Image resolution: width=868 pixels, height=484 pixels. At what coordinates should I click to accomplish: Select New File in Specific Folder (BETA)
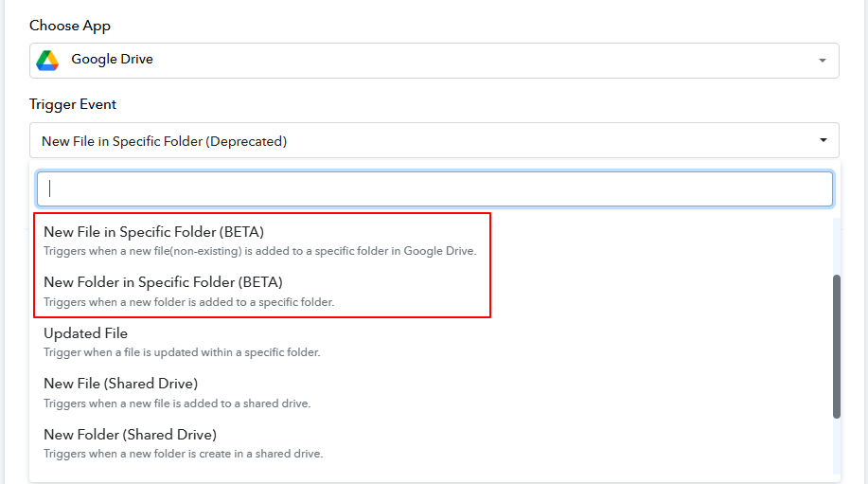pos(153,232)
